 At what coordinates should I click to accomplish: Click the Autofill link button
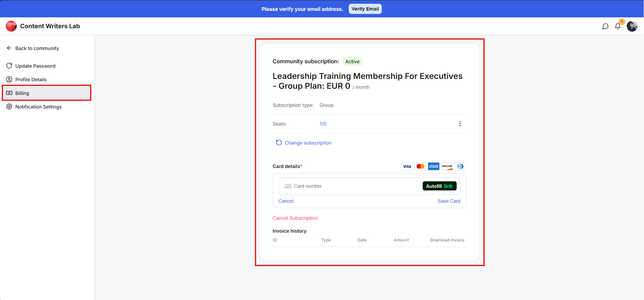pyautogui.click(x=439, y=186)
